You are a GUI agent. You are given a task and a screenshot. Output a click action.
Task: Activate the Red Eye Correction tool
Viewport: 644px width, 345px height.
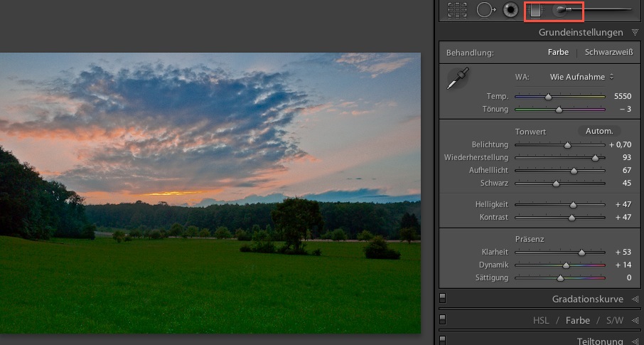(510, 10)
